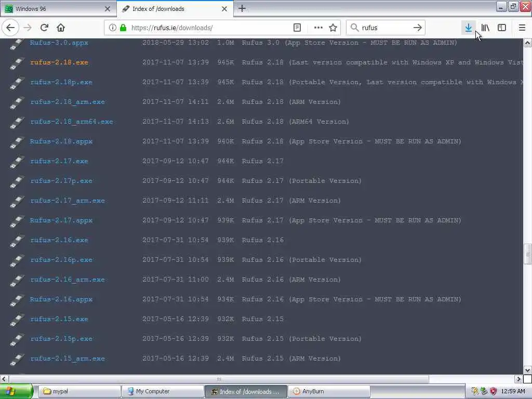The width and height of the screenshot is (532, 399).
Task: Click the rufus search box
Action: click(385, 28)
